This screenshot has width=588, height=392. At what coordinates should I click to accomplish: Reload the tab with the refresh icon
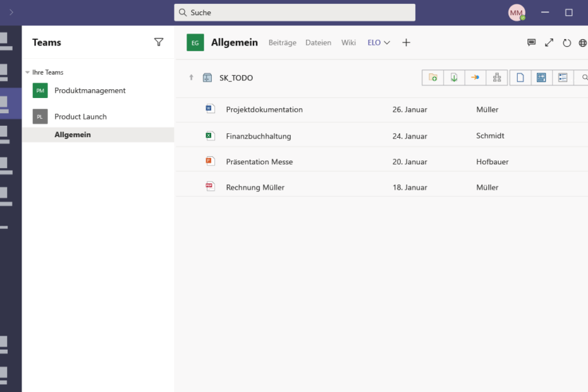click(567, 43)
